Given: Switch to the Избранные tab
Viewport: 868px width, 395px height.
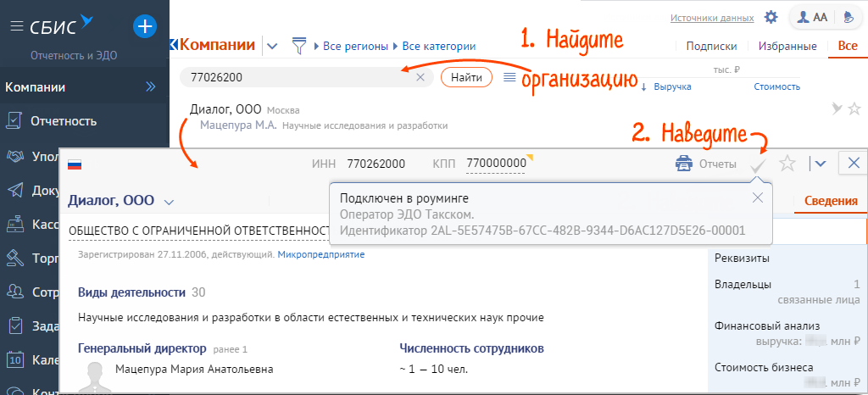Looking at the screenshot, I should point(787,47).
